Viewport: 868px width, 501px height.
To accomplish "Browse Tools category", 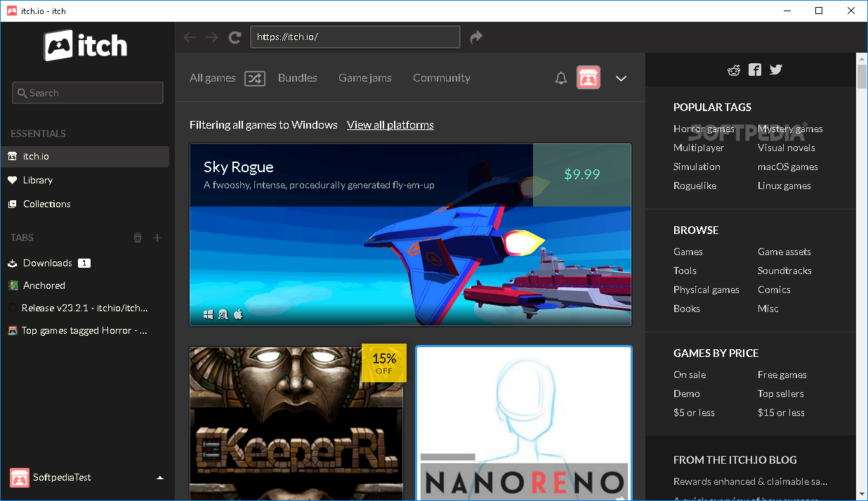I will click(685, 271).
